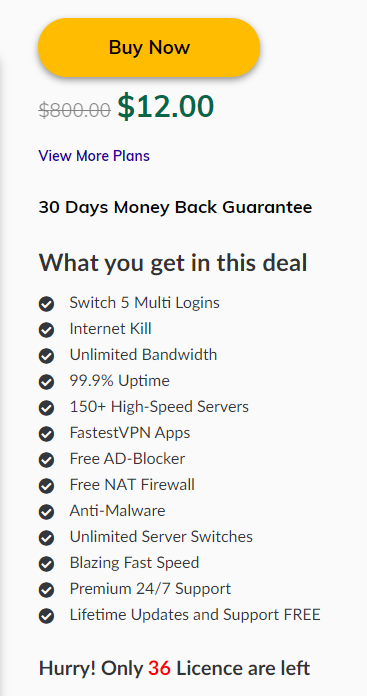Click the $12.00 discounted price
Viewport: 367px width, 696px height.
[x=166, y=107]
